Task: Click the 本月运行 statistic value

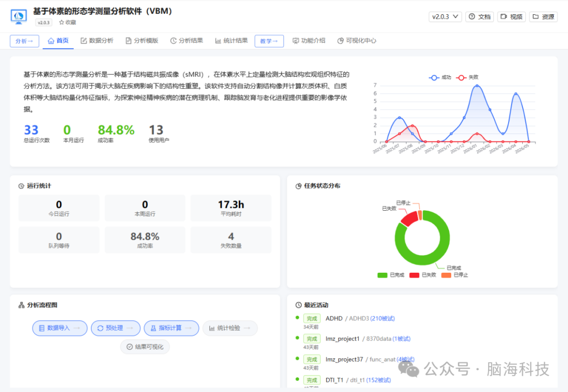Action: [67, 130]
